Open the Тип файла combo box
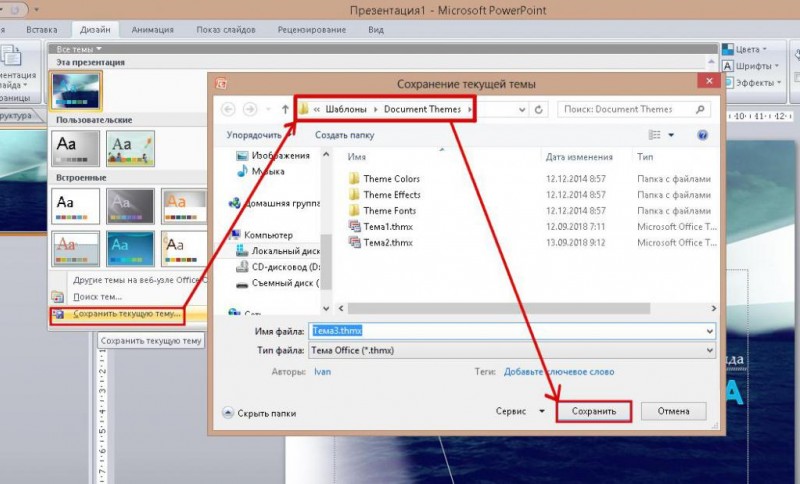800x484 pixels. coord(512,350)
